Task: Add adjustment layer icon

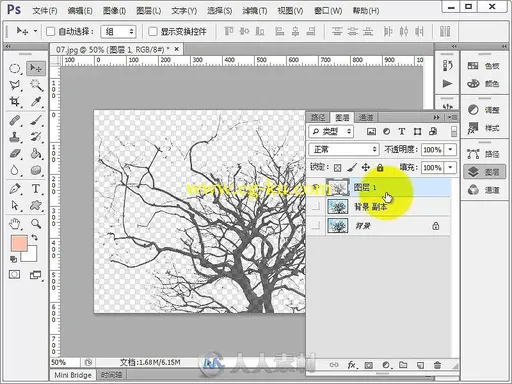Action: point(386,365)
